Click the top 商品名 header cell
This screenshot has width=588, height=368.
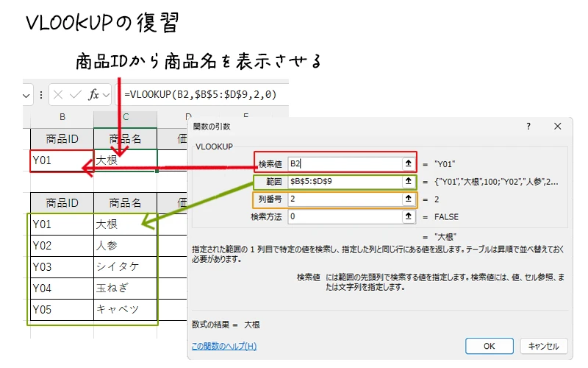(x=125, y=139)
